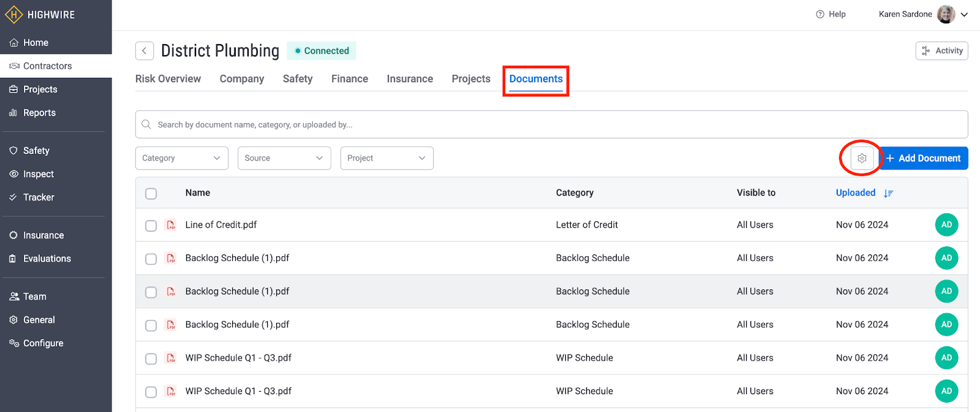
Task: Sort by the Uploaded column header
Action: (856, 193)
